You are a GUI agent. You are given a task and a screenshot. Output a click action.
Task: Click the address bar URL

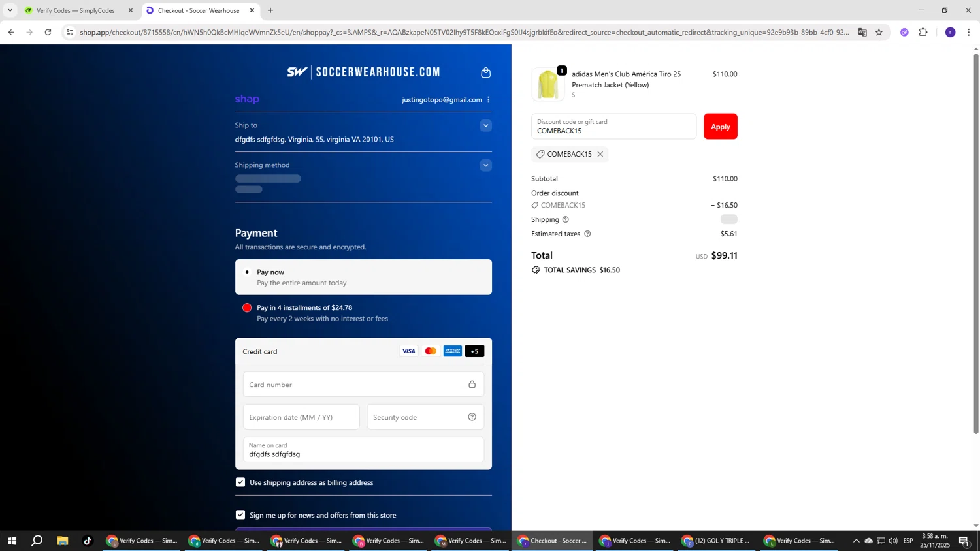click(464, 32)
